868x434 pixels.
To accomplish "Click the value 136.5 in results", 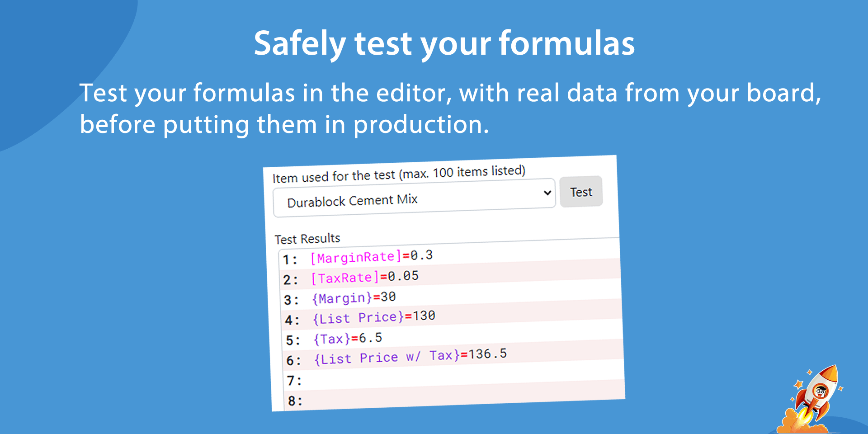I will click(x=487, y=354).
